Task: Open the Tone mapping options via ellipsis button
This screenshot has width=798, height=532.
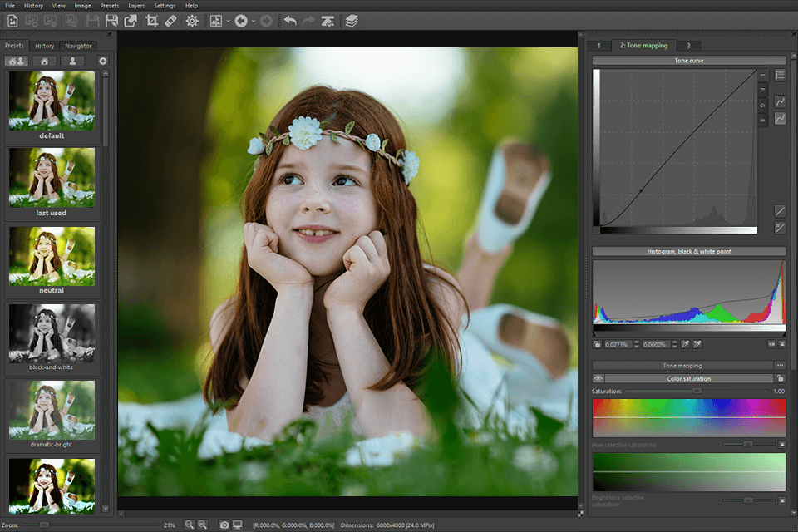Action: (x=780, y=365)
